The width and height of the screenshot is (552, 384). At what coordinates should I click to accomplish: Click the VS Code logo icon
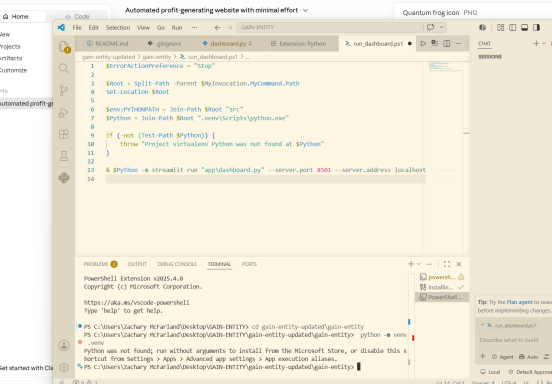(61, 27)
